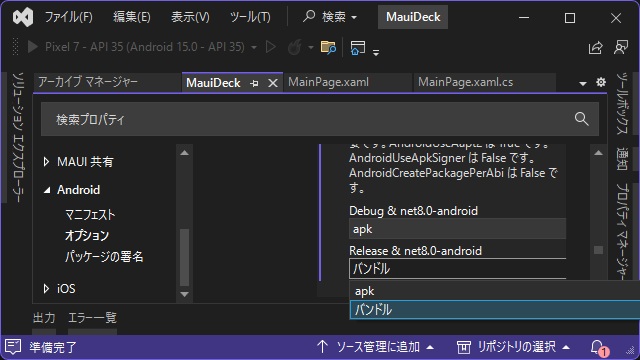Open the 通知 side panel
The image size is (640, 360).
click(x=621, y=158)
